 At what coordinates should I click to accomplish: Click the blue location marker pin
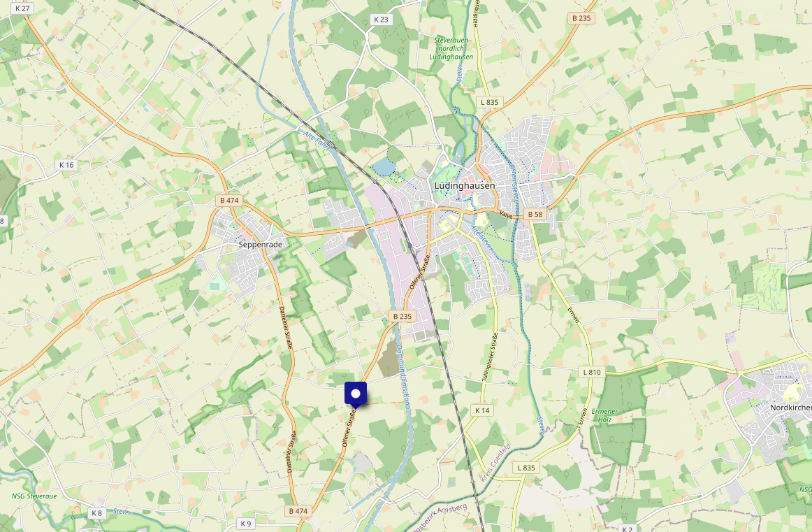[x=356, y=395]
